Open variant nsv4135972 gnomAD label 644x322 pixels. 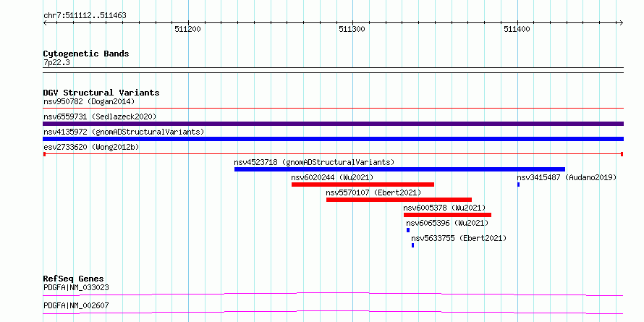click(124, 132)
